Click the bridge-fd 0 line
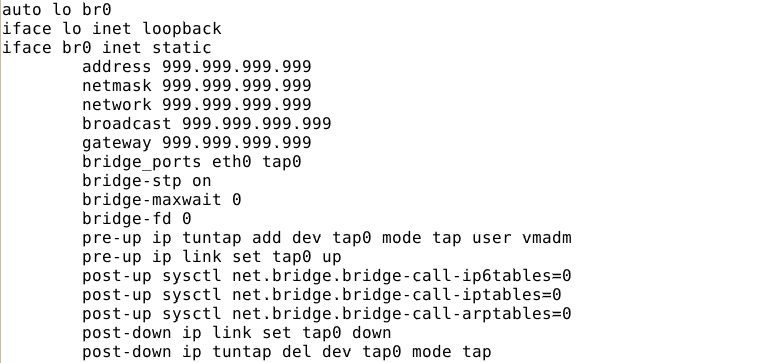The width and height of the screenshot is (783, 363). (x=137, y=219)
